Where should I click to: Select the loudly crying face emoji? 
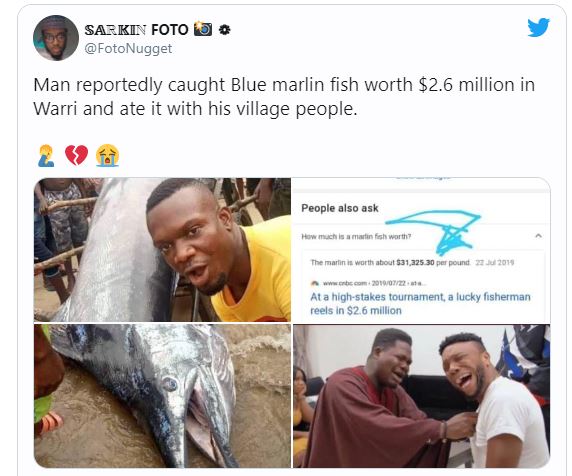tap(108, 155)
